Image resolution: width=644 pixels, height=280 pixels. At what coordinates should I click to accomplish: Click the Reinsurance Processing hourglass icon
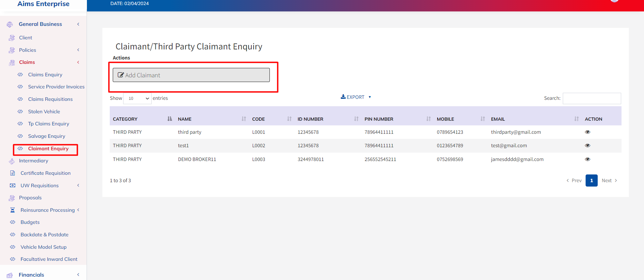[13, 210]
